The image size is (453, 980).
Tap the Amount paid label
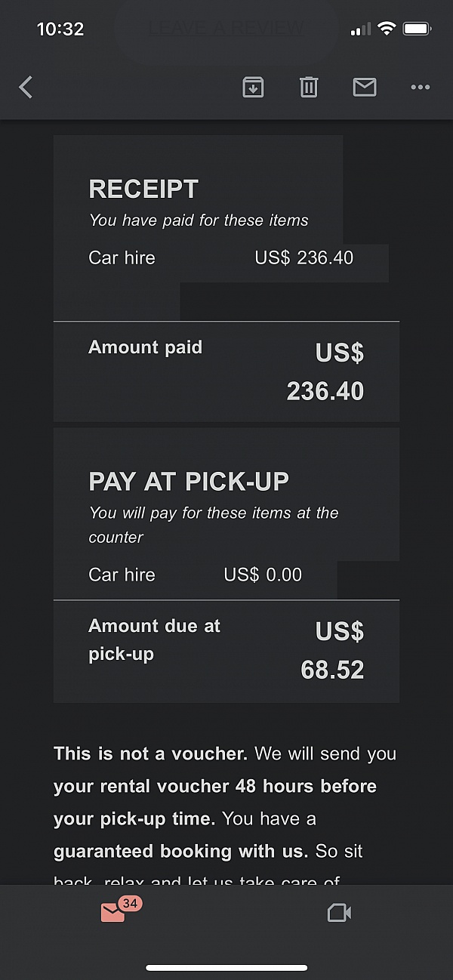[x=145, y=347]
